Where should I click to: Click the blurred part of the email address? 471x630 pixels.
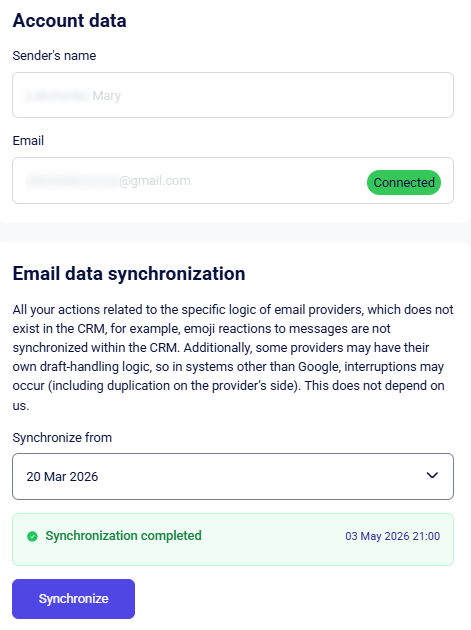click(x=73, y=181)
